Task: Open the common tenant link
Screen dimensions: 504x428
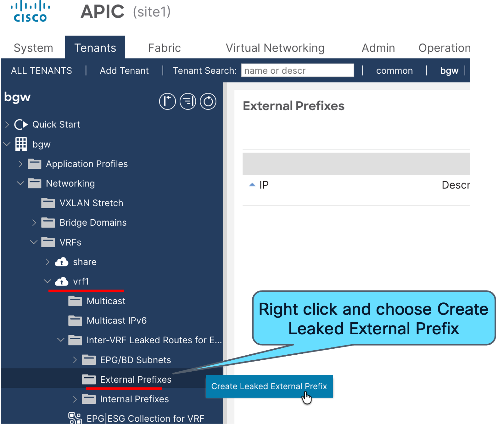Action: pos(395,70)
